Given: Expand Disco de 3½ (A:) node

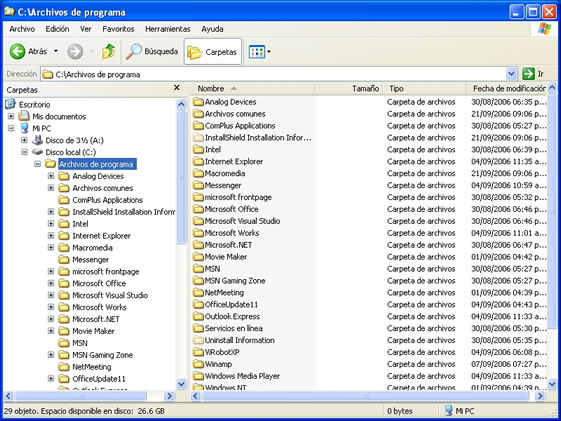Looking at the screenshot, I should [x=24, y=140].
